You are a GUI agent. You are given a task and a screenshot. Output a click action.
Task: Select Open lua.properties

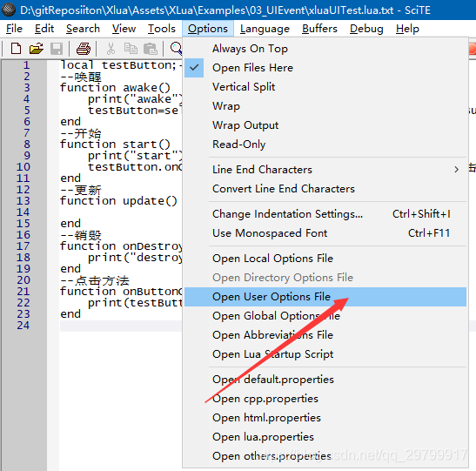[325, 437]
